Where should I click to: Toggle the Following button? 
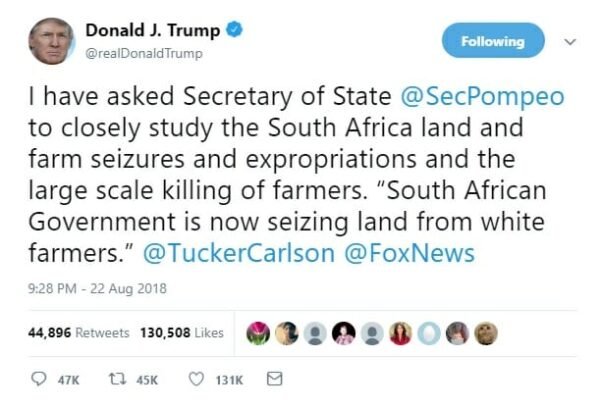point(493,40)
